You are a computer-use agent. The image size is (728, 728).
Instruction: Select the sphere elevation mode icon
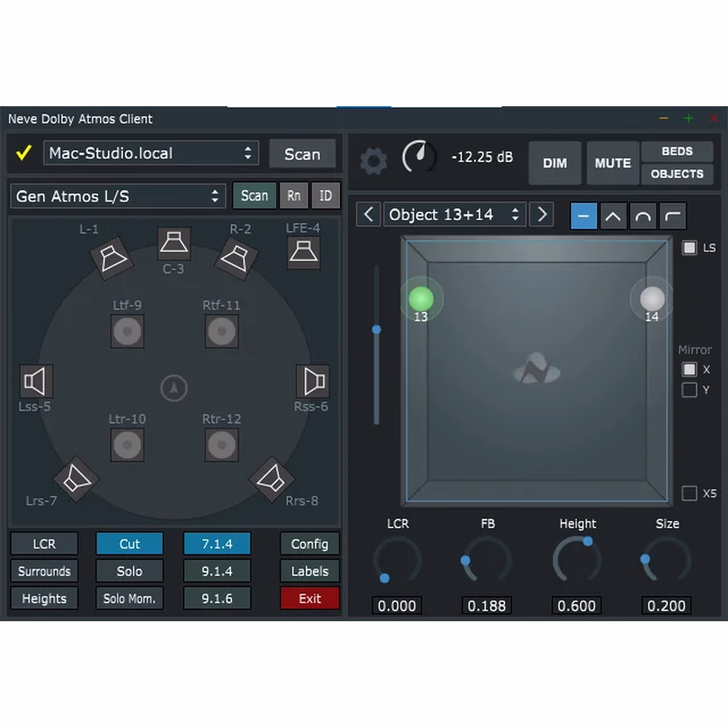[x=643, y=216]
